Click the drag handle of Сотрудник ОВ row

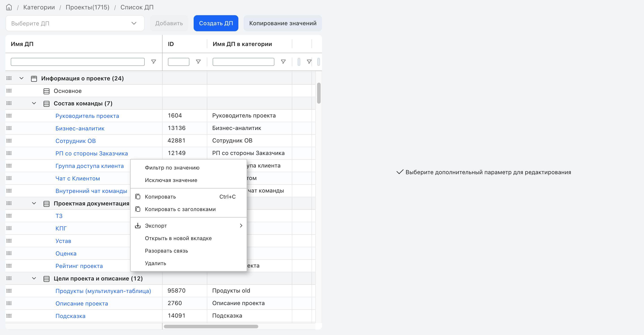click(9, 140)
